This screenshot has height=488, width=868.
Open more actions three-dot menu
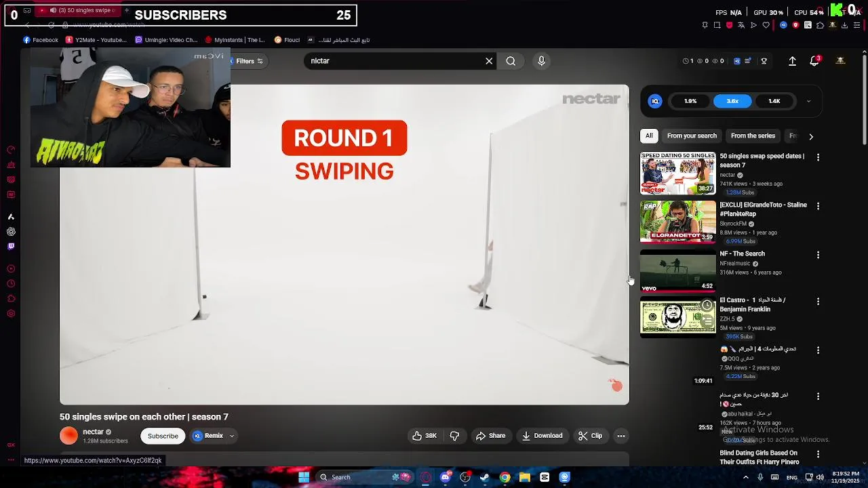click(621, 436)
